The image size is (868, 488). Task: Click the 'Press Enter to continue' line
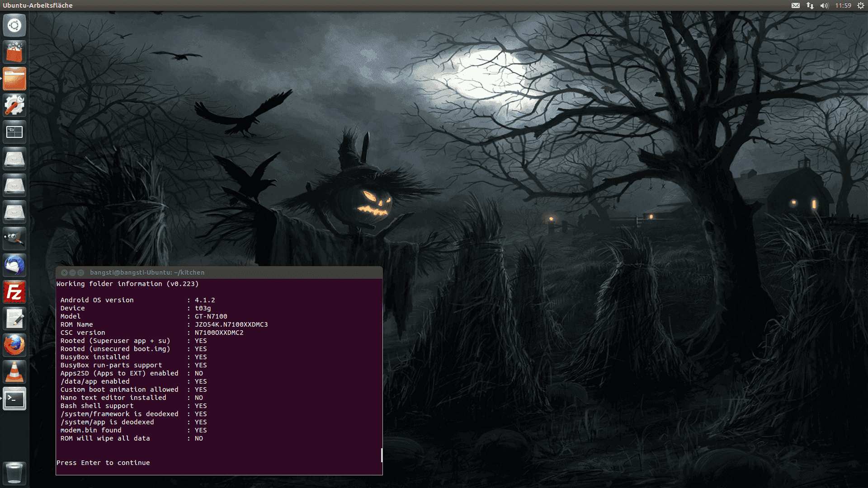[103, 463]
